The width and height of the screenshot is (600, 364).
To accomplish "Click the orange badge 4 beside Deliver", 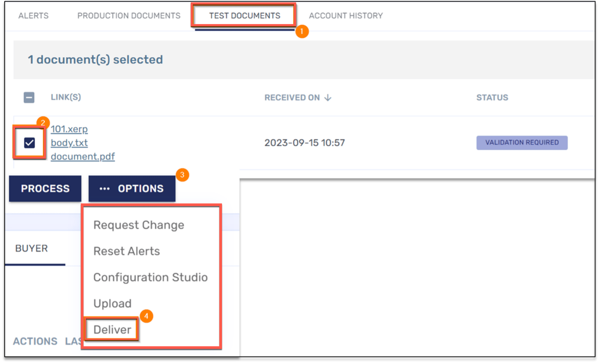I will 147,316.
